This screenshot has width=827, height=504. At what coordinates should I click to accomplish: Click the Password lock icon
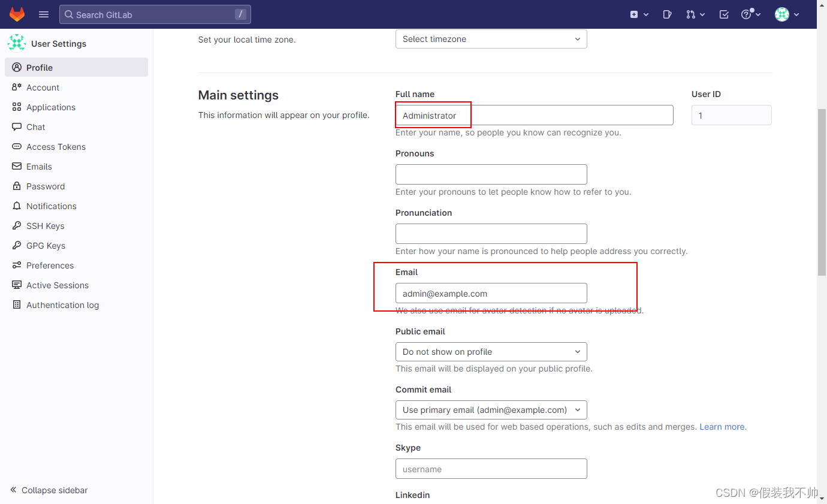pyautogui.click(x=17, y=186)
